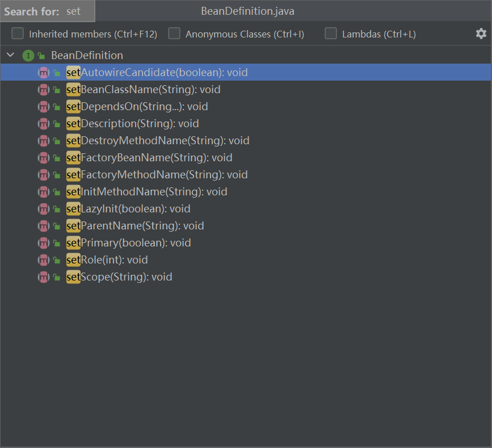Click the method icon beside setInitMethodName
This screenshot has height=448, width=492.
44,192
